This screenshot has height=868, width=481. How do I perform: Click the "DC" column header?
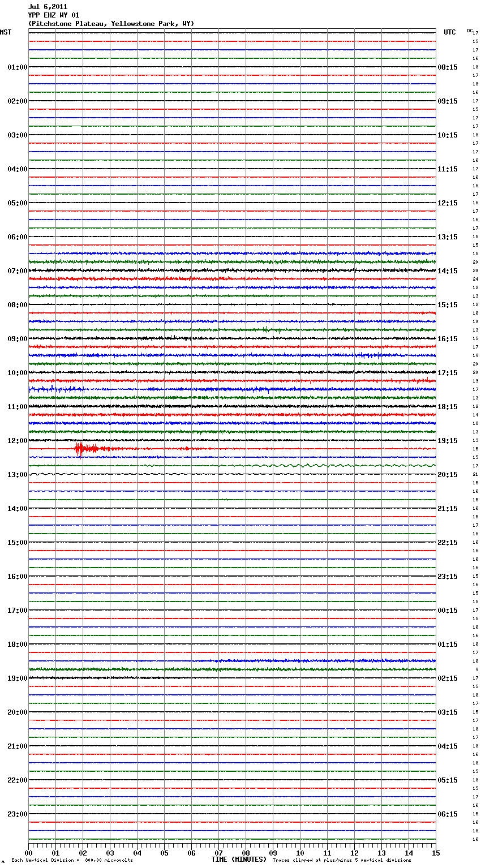coord(470,31)
